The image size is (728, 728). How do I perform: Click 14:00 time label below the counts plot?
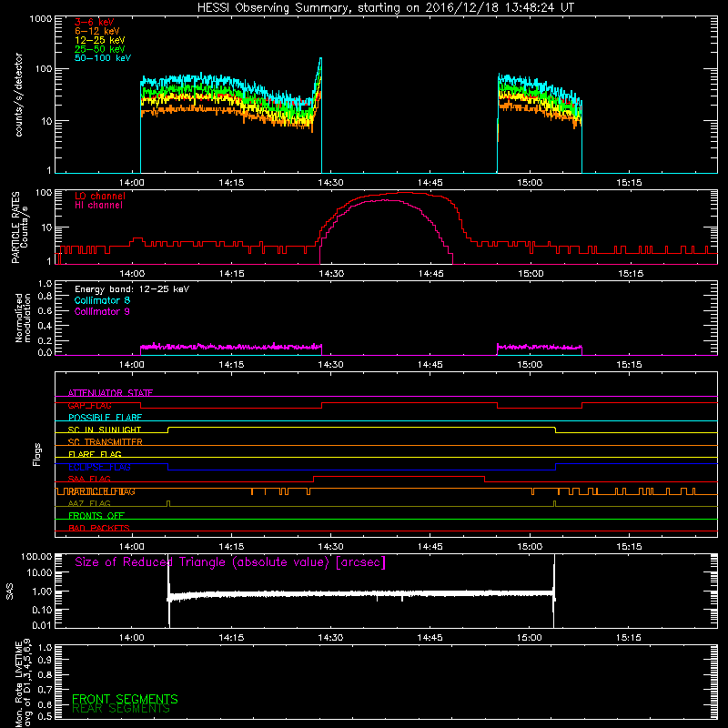pyautogui.click(x=132, y=183)
